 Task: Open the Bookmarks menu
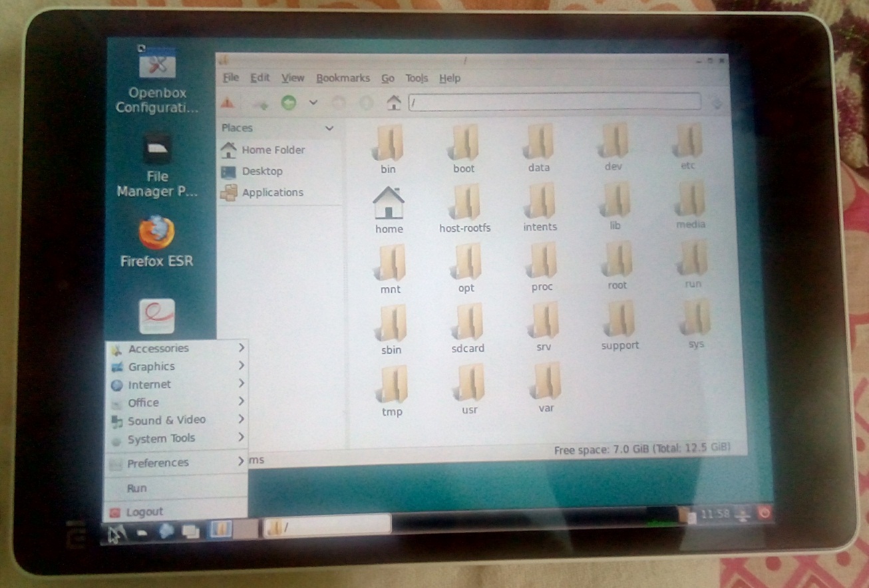click(343, 78)
